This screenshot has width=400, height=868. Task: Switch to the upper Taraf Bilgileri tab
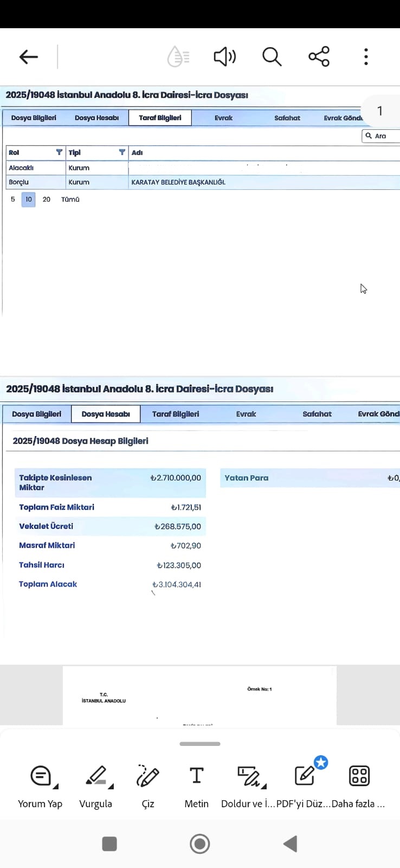click(160, 118)
